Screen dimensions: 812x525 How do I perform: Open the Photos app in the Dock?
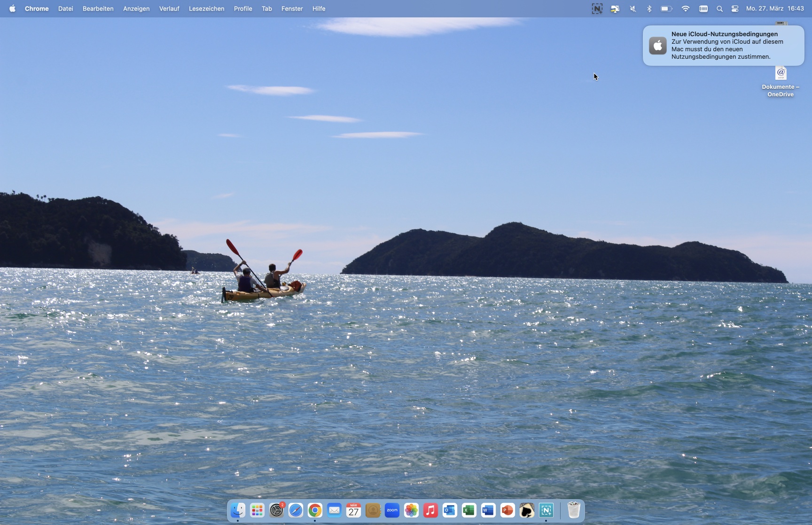point(411,510)
